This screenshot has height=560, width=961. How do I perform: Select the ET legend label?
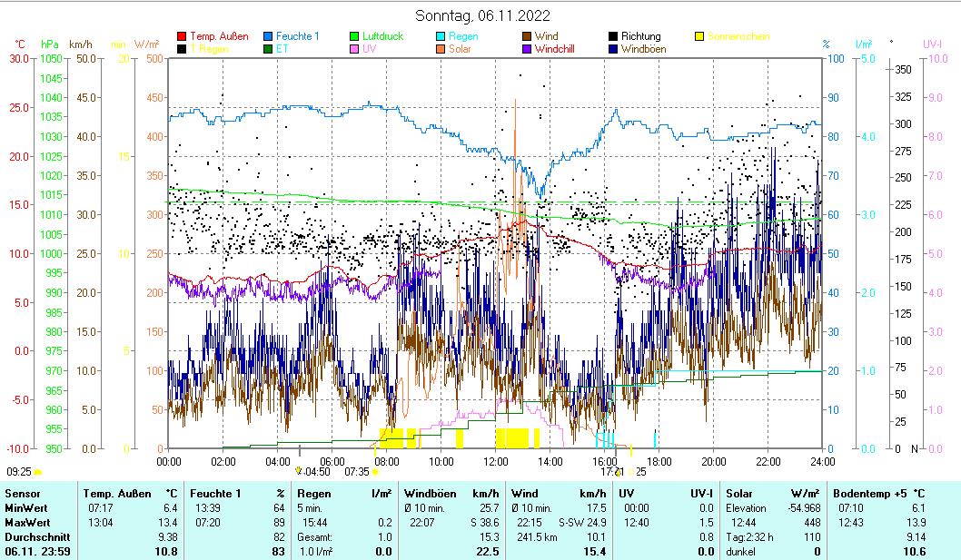coord(282,49)
